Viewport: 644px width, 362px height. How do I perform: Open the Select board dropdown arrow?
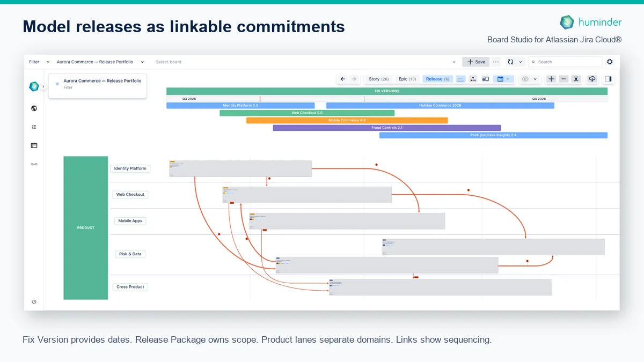454,62
